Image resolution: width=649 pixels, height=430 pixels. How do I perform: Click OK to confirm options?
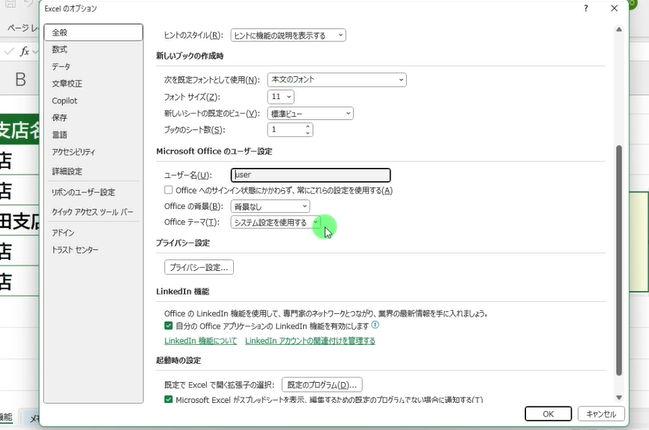tap(548, 414)
